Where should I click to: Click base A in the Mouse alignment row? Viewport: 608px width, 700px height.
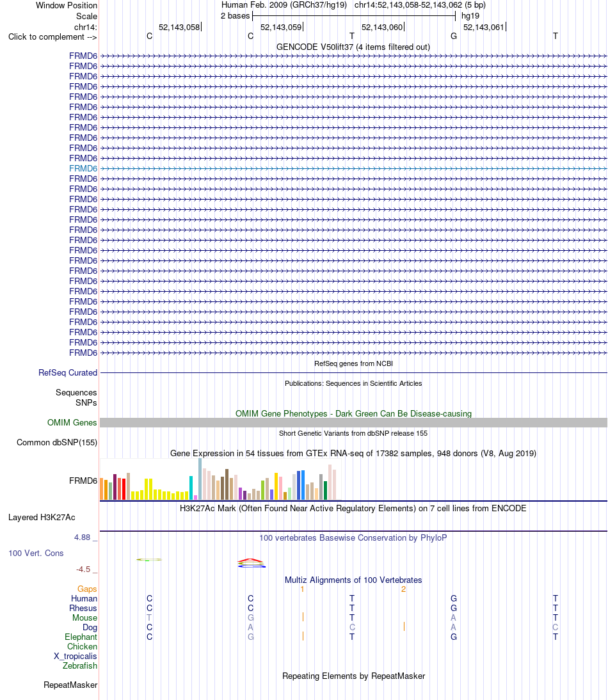[x=454, y=618]
